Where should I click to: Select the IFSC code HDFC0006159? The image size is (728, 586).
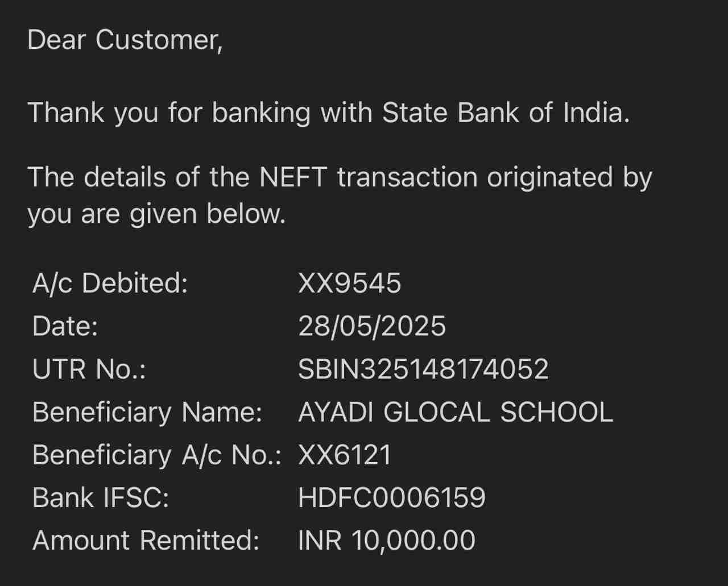click(392, 498)
